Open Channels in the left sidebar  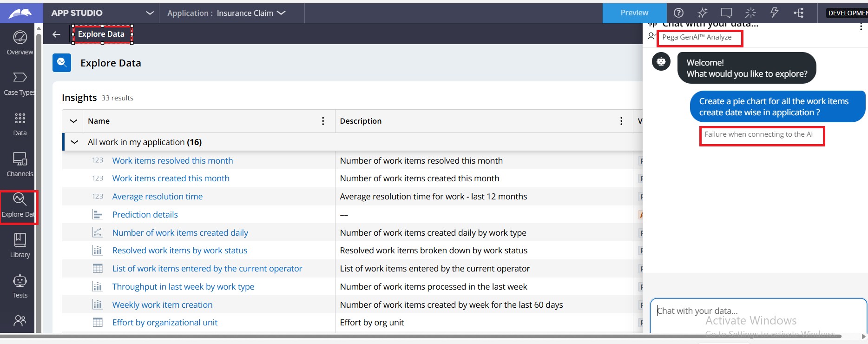20,165
